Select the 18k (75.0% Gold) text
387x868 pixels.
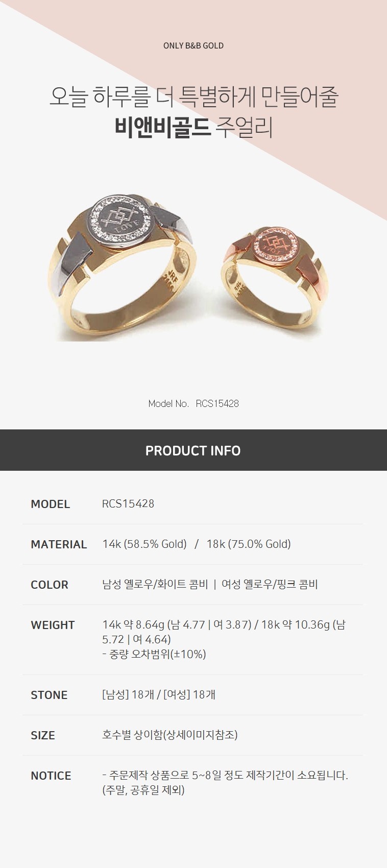(249, 544)
